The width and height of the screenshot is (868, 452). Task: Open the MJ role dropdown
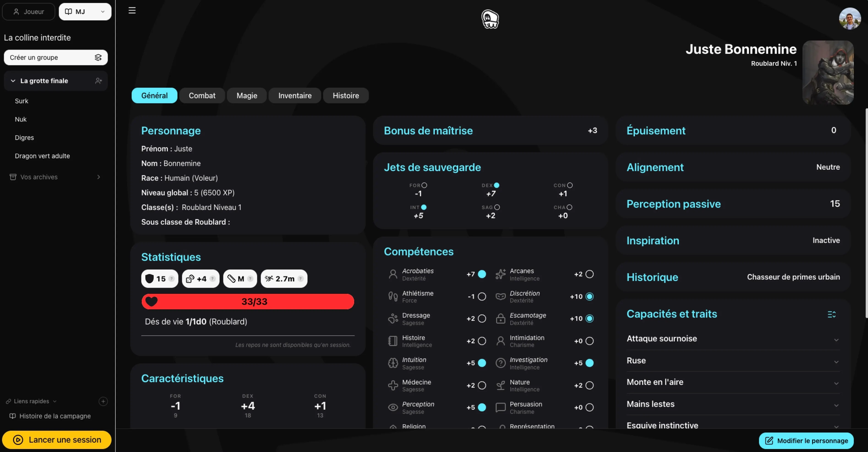tap(85, 12)
